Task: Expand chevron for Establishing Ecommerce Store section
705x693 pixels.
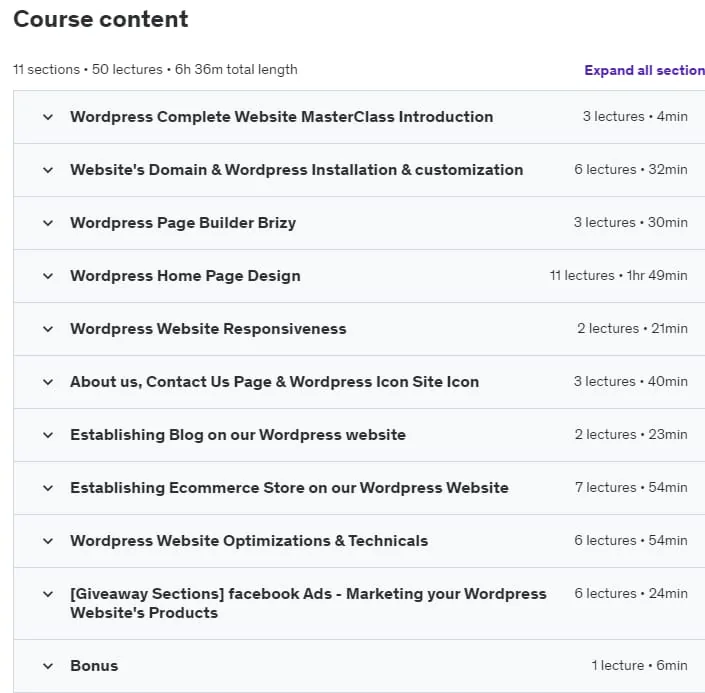Action: tap(48, 488)
